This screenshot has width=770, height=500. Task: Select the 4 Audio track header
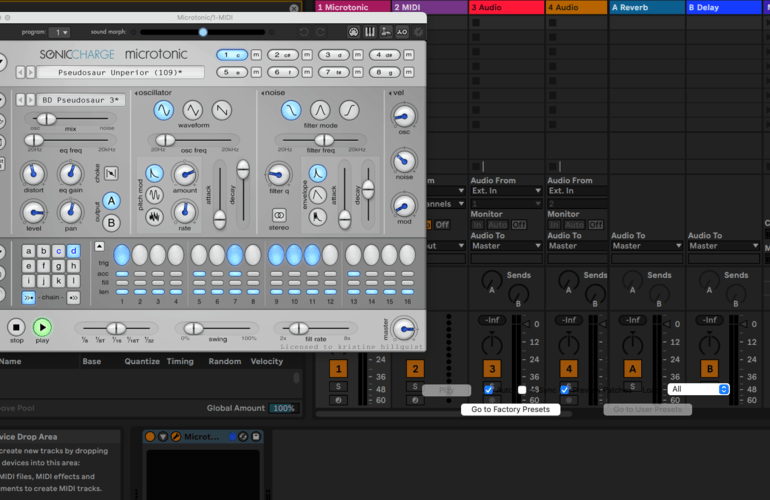coord(577,7)
